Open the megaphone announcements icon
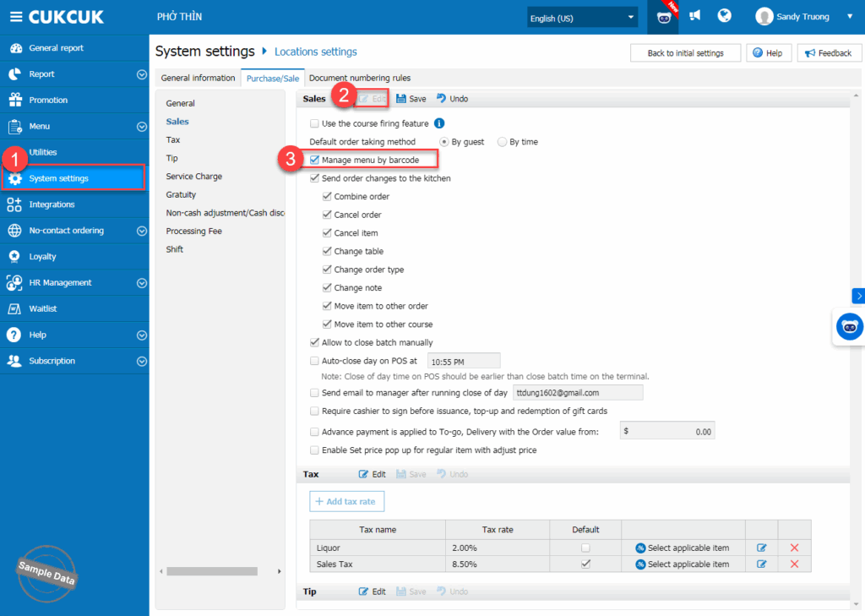Viewport: 865px width, 616px height. 694,16
